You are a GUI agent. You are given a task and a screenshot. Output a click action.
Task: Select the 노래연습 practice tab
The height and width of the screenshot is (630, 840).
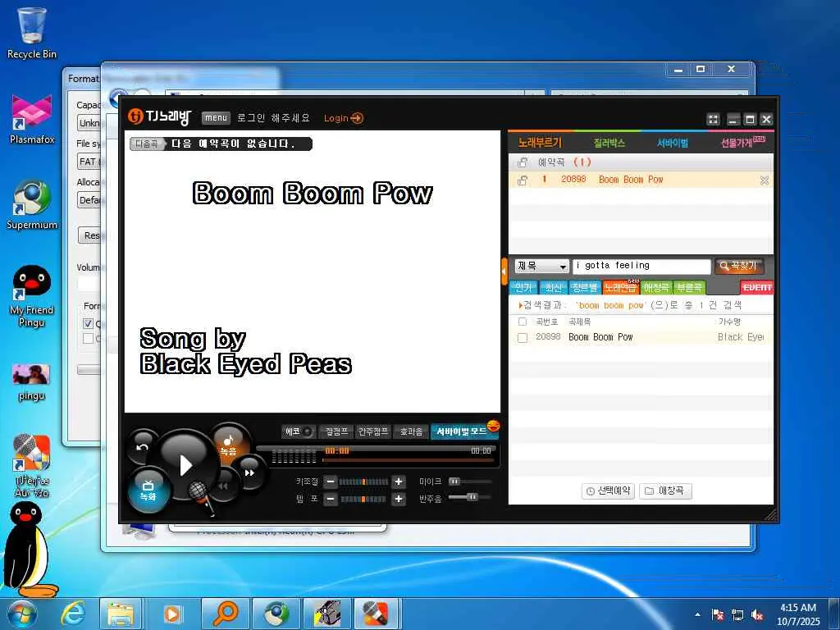620,288
